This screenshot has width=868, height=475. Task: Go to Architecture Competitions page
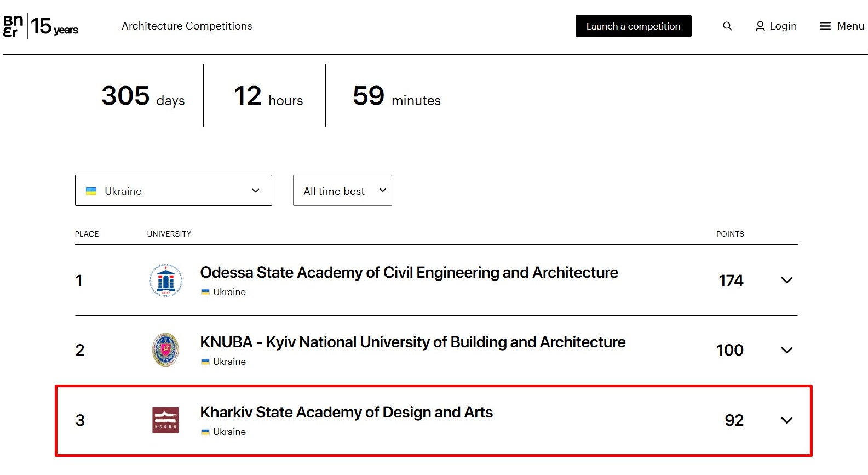click(187, 26)
